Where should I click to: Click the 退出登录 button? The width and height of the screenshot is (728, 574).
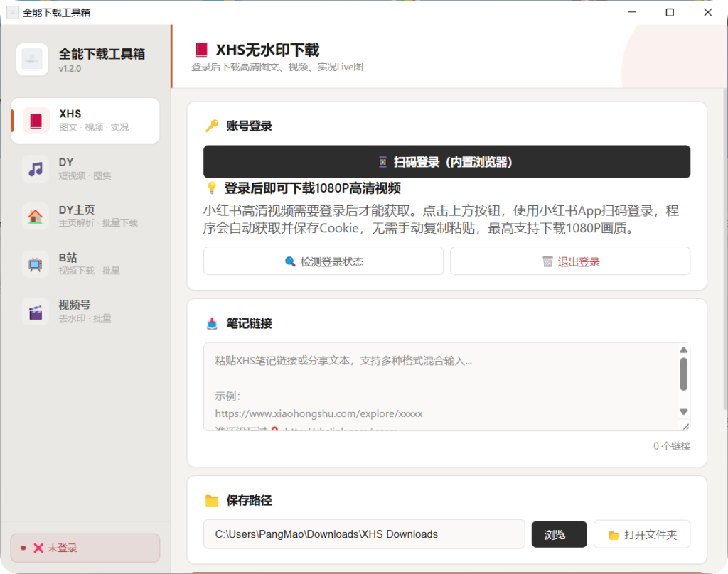pos(570,261)
